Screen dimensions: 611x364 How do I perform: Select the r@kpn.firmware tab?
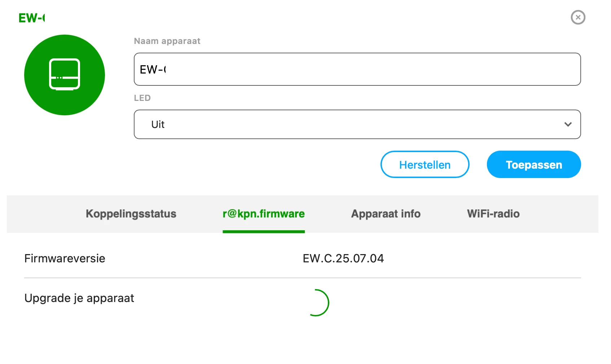click(x=264, y=214)
